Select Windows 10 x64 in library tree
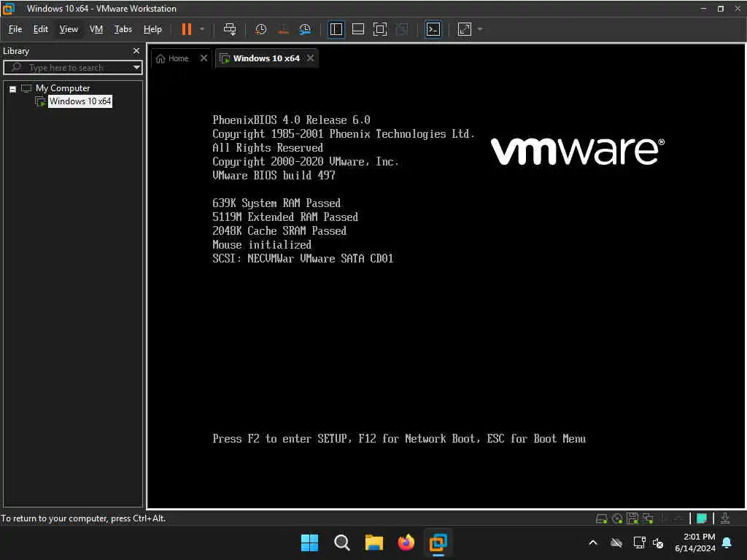The image size is (747, 560). click(x=80, y=101)
